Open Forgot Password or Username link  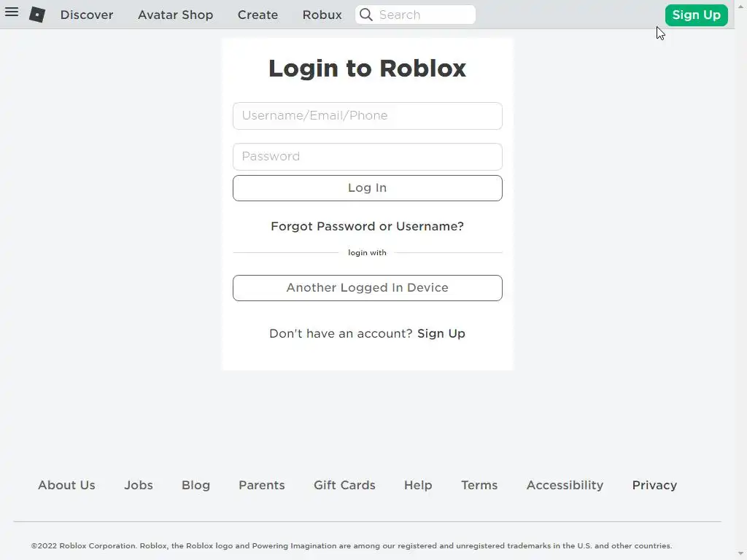(368, 226)
